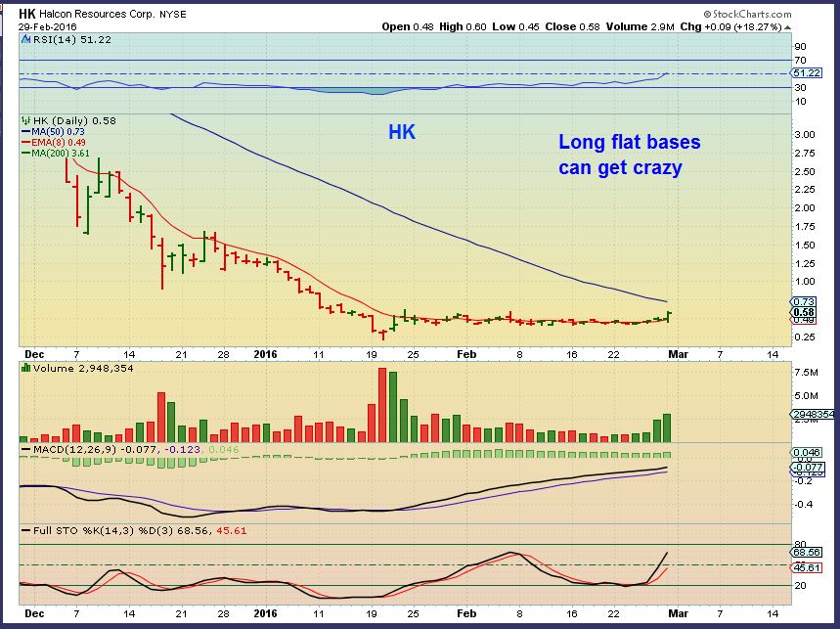Click the Volume 2.9M header value
This screenshot has height=629, width=840.
click(641, 26)
